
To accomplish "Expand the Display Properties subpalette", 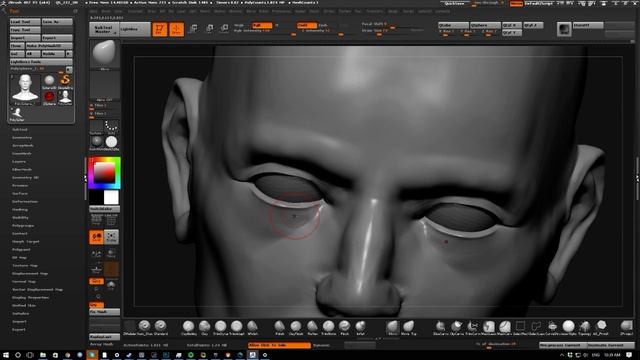I will pyautogui.click(x=30, y=298).
